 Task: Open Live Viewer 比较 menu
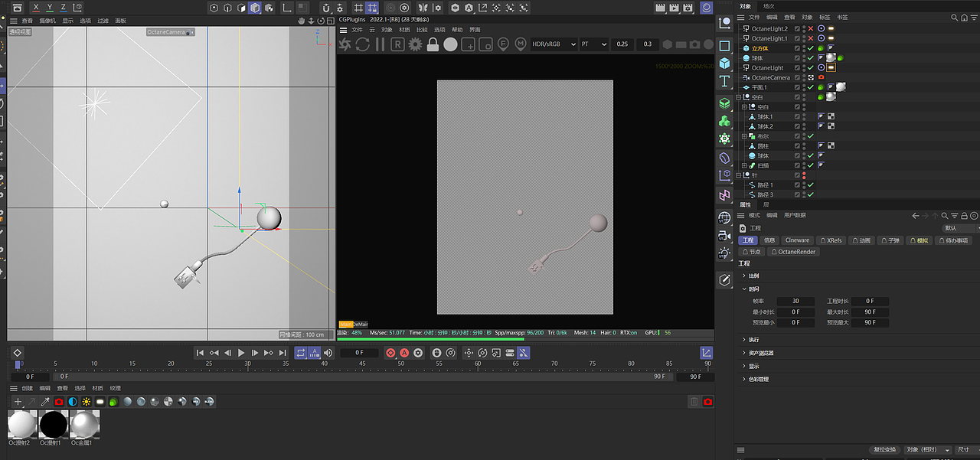[x=422, y=30]
